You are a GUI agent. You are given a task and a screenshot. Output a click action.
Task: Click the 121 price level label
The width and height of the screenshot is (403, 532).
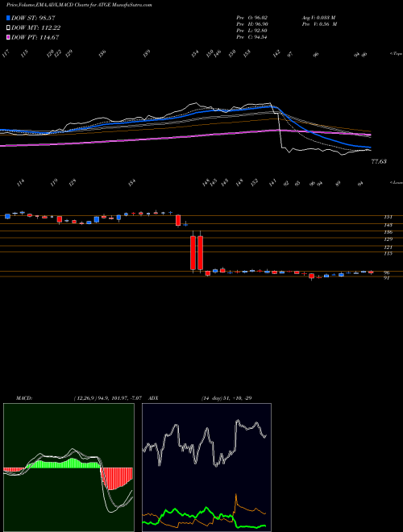388,247
